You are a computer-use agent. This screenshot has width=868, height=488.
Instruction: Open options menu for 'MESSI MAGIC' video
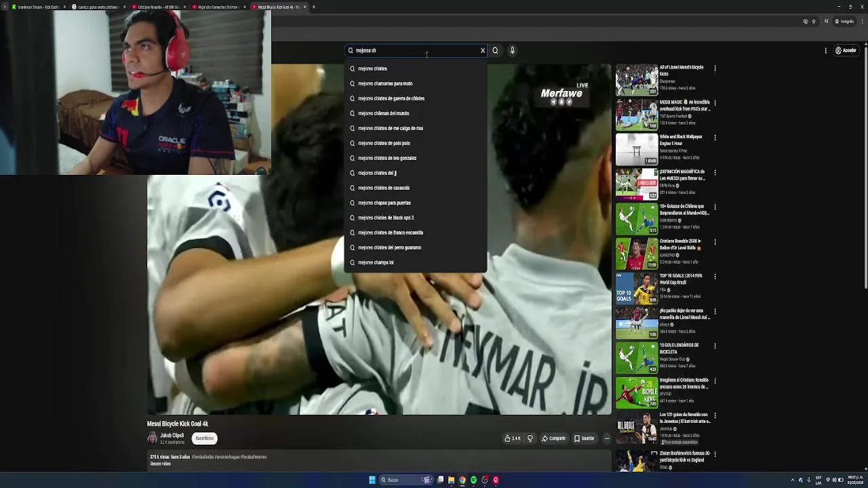[x=715, y=103]
